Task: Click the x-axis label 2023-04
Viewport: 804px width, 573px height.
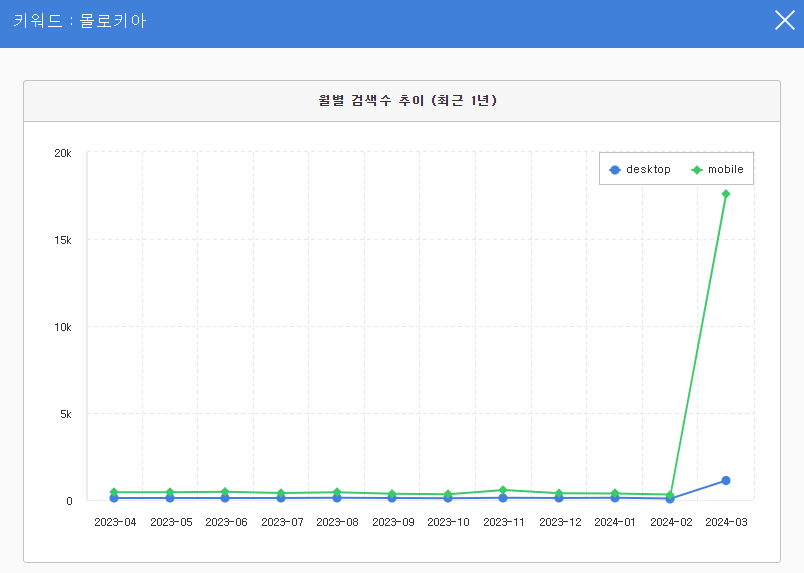Action: (x=115, y=522)
